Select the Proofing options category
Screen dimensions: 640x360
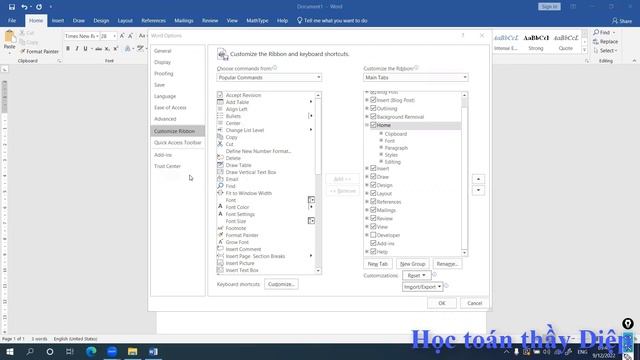tap(178, 73)
